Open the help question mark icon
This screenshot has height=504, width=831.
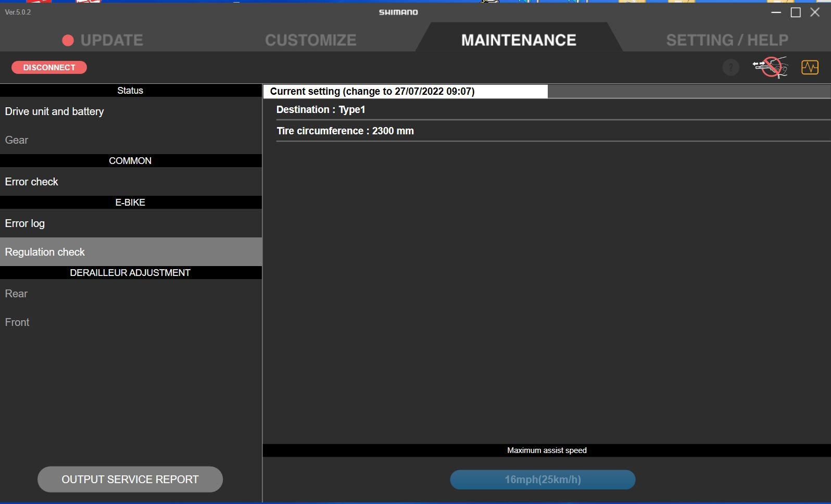tap(731, 67)
